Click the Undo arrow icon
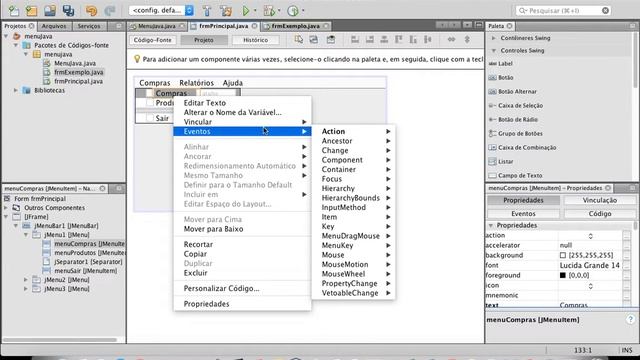This screenshot has width=640, height=360. pyautogui.click(x=91, y=11)
